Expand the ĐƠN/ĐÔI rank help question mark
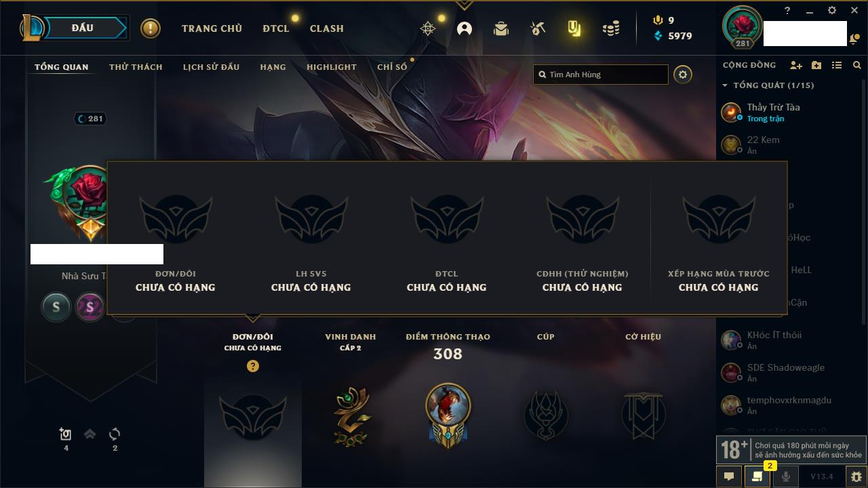Screen dimensions: 868x488 (x=253, y=366)
